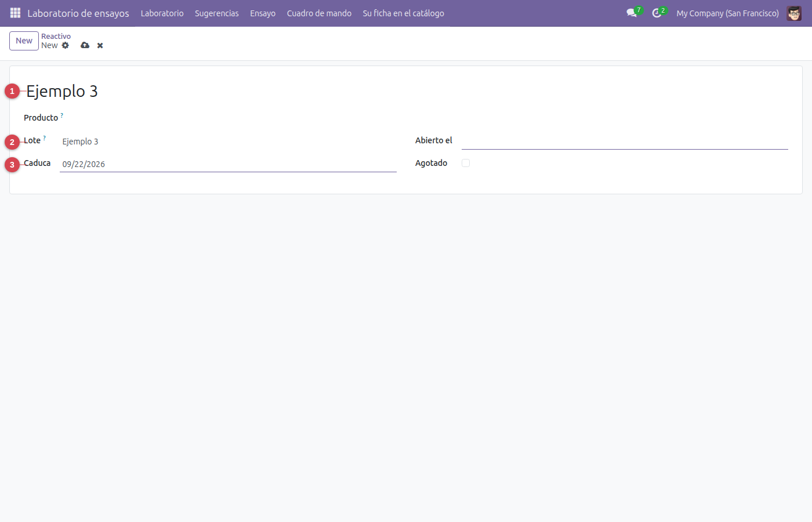Open Su ficha en el catálogo
The image size is (812, 522).
[x=404, y=13]
